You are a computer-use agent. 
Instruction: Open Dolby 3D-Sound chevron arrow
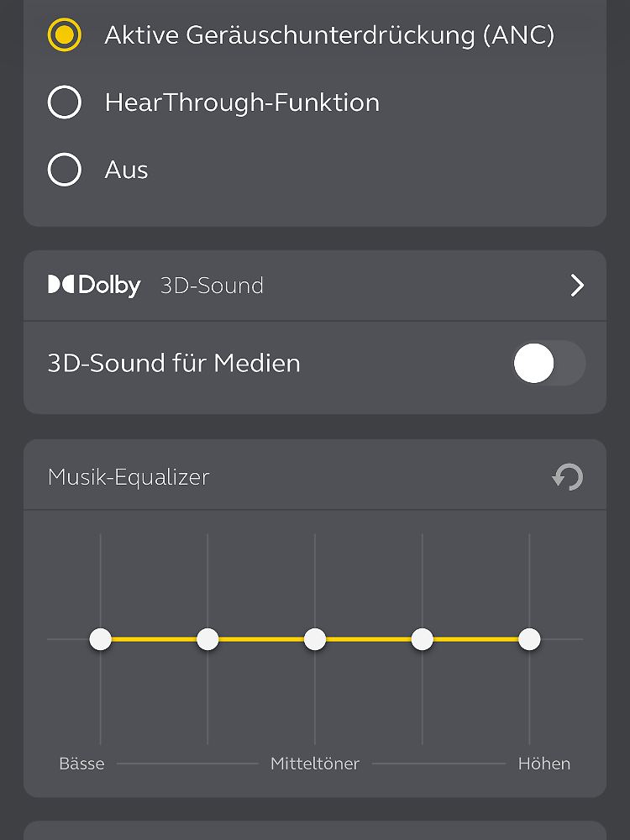click(577, 286)
